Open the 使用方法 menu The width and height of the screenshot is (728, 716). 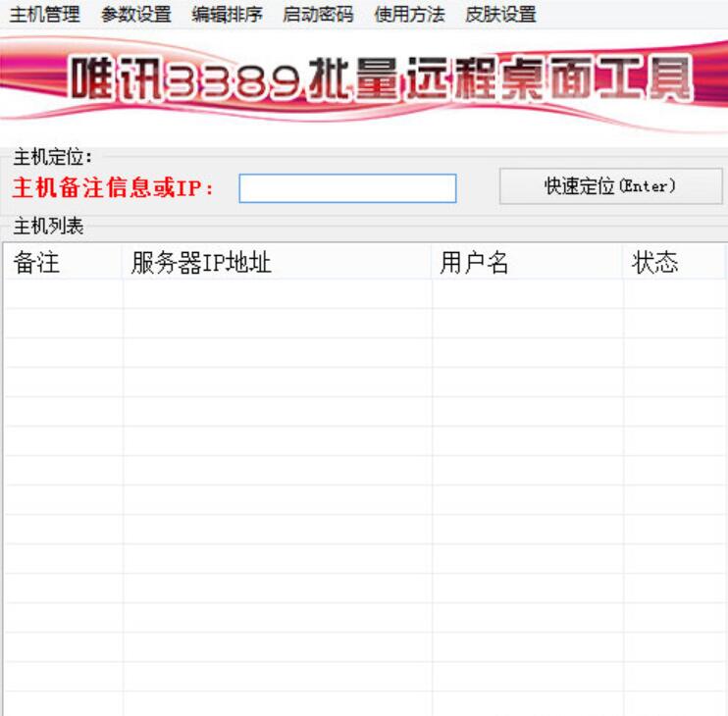[409, 15]
